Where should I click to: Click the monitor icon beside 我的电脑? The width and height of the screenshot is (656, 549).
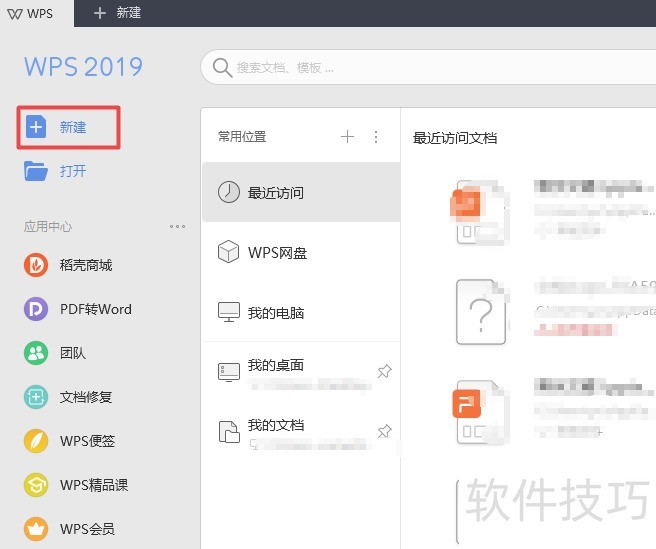228,312
